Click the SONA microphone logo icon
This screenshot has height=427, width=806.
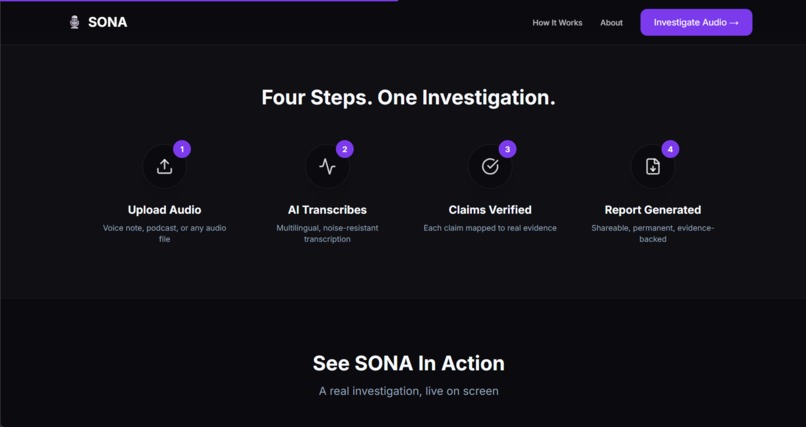point(75,22)
